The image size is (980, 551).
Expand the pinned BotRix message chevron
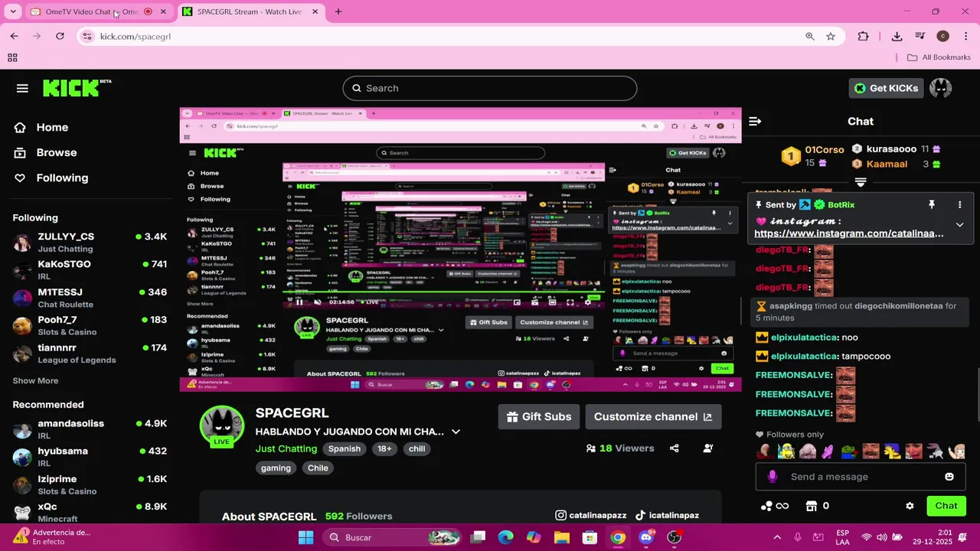[959, 224]
